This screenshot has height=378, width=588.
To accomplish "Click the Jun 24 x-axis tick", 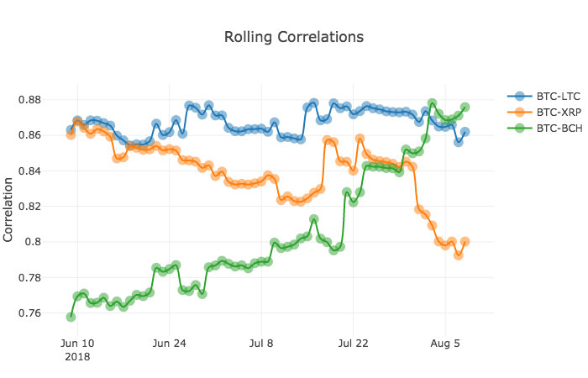I will (169, 344).
